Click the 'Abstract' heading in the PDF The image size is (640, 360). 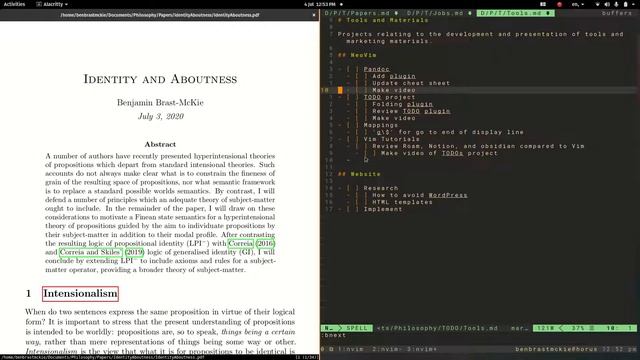pyautogui.click(x=160, y=144)
